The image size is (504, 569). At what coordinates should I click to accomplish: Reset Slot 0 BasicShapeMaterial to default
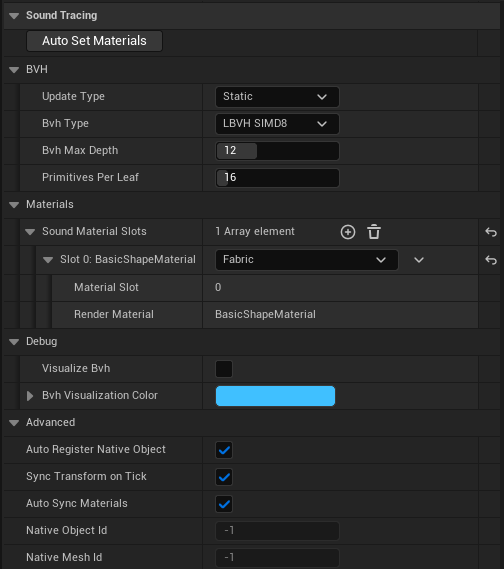tap(491, 260)
